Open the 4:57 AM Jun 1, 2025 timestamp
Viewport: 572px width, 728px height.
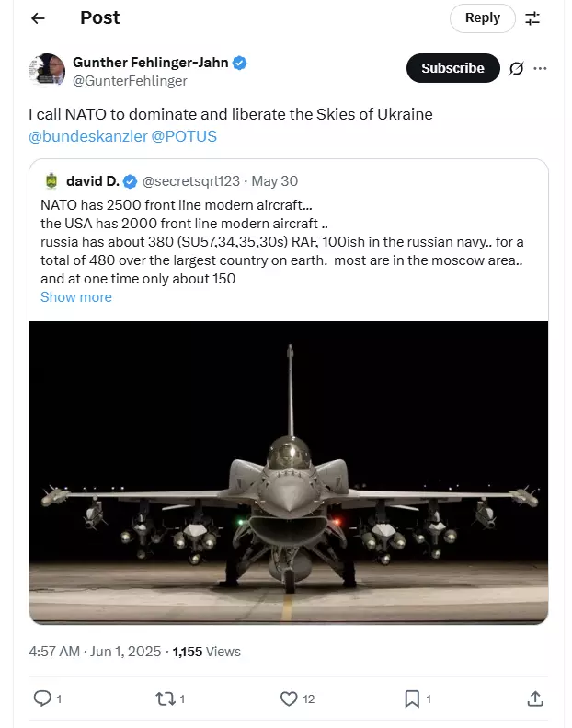pyautogui.click(x=95, y=652)
